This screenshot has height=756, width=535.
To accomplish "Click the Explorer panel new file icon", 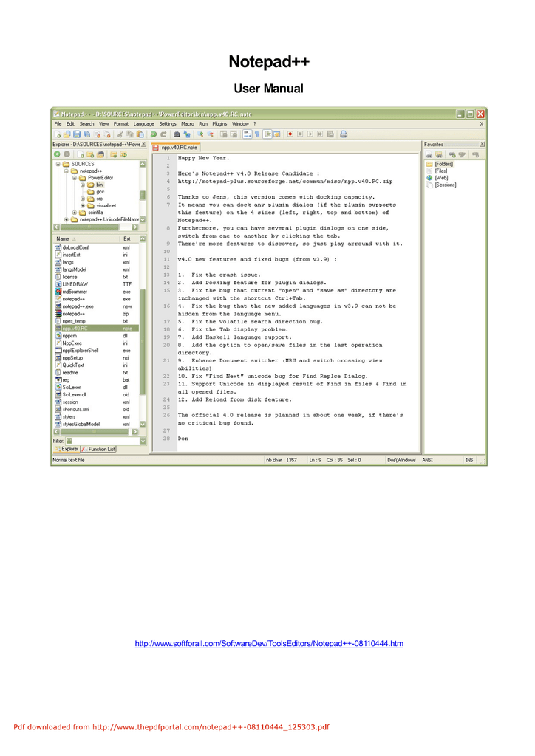I will [81, 154].
